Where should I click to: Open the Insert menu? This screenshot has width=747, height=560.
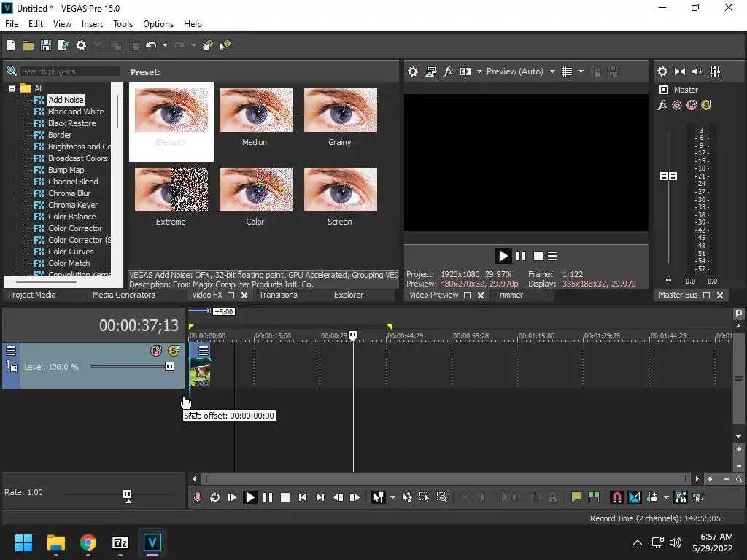pos(92,24)
